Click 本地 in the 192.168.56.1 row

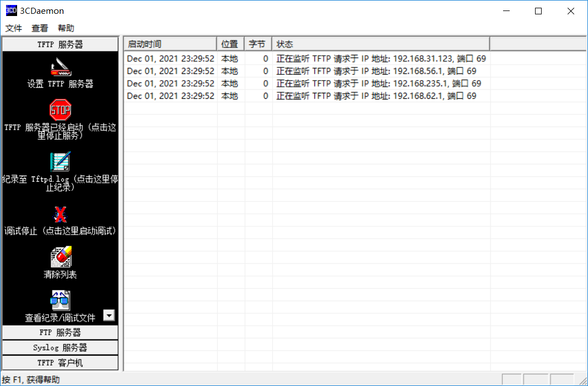click(229, 71)
